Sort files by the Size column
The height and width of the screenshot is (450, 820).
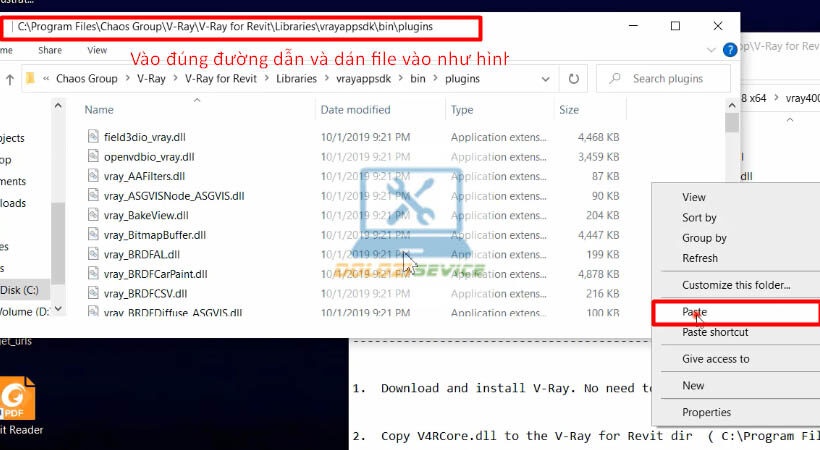tap(568, 110)
